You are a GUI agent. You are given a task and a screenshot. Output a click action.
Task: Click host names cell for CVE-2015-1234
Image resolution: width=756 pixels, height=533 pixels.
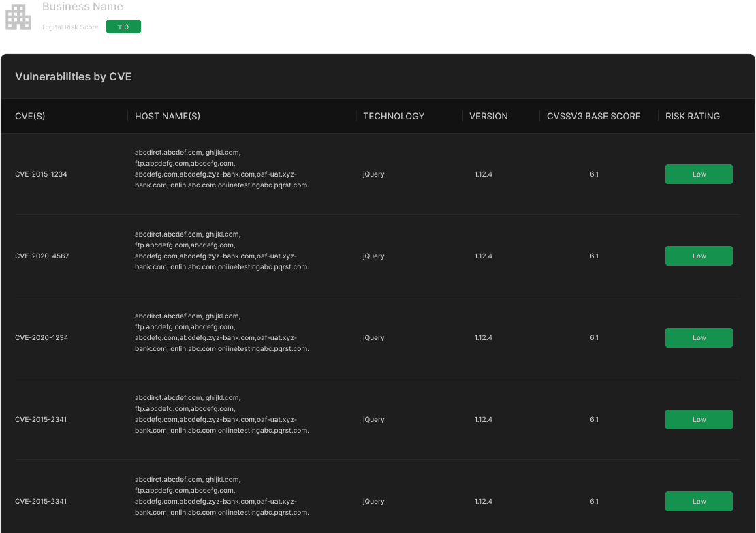pyautogui.click(x=222, y=169)
